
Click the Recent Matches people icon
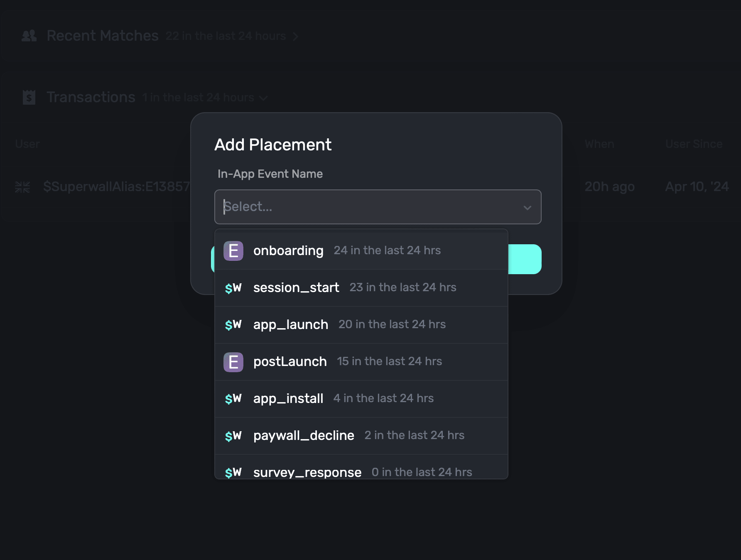tap(29, 36)
